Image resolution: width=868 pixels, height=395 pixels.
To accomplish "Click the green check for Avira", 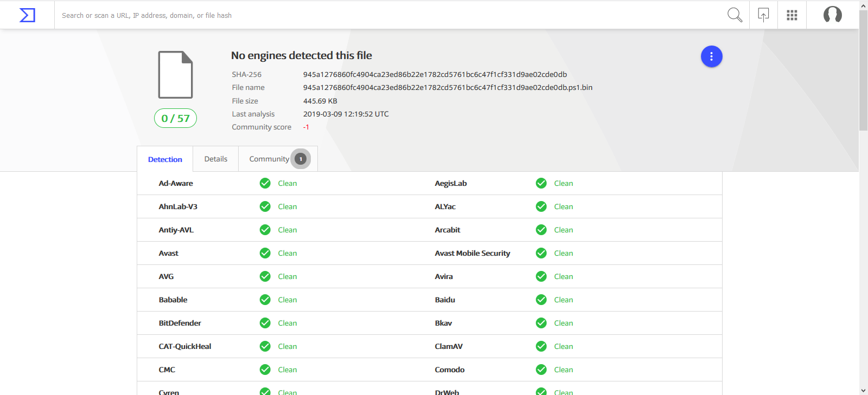I will coord(541,276).
